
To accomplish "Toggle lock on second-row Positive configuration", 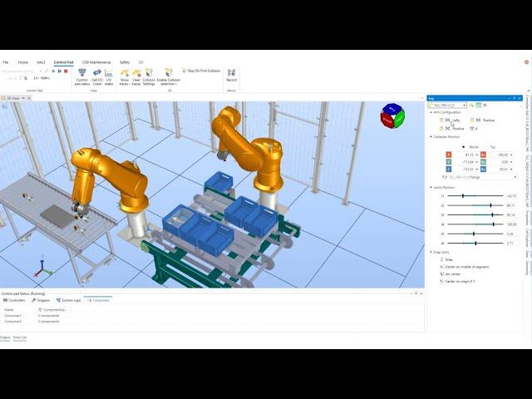I will (441, 129).
